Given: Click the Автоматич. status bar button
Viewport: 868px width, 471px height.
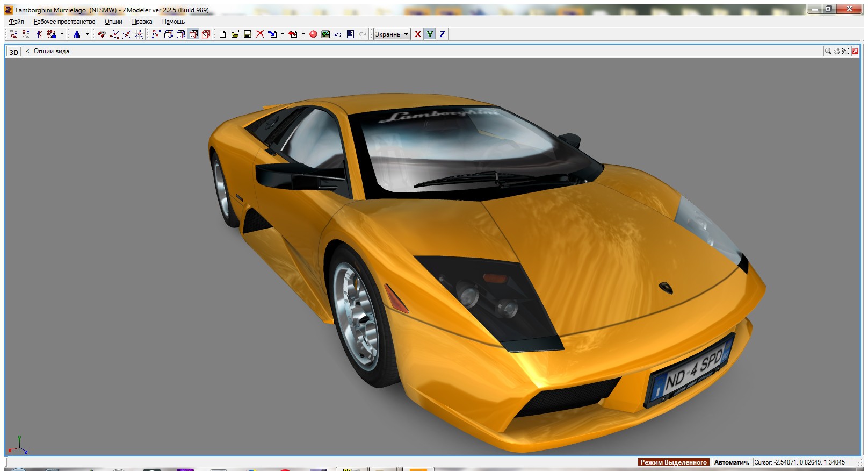Looking at the screenshot, I should (x=732, y=462).
